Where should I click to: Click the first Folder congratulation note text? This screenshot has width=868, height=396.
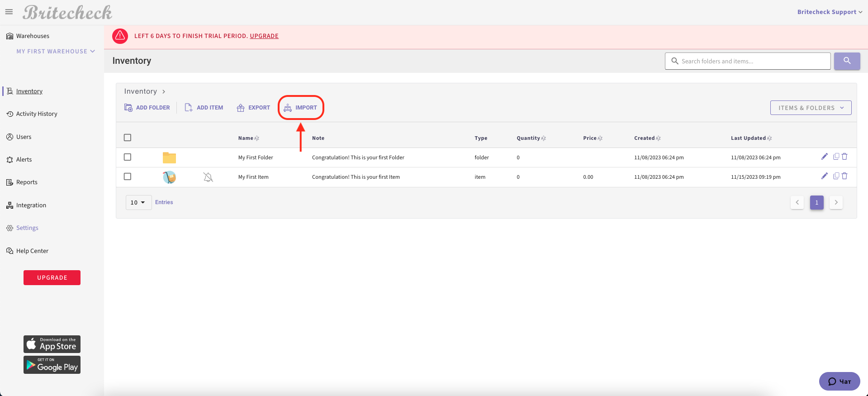pos(358,157)
